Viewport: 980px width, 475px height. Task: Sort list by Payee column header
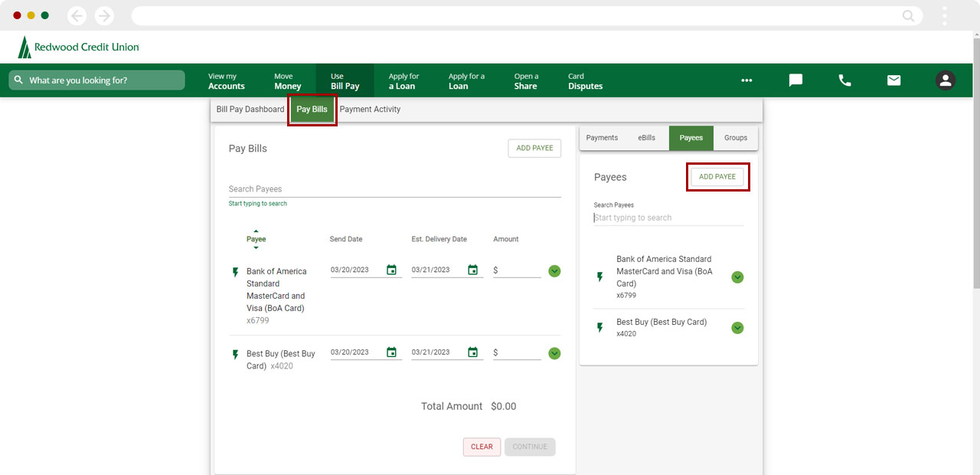pyautogui.click(x=256, y=239)
